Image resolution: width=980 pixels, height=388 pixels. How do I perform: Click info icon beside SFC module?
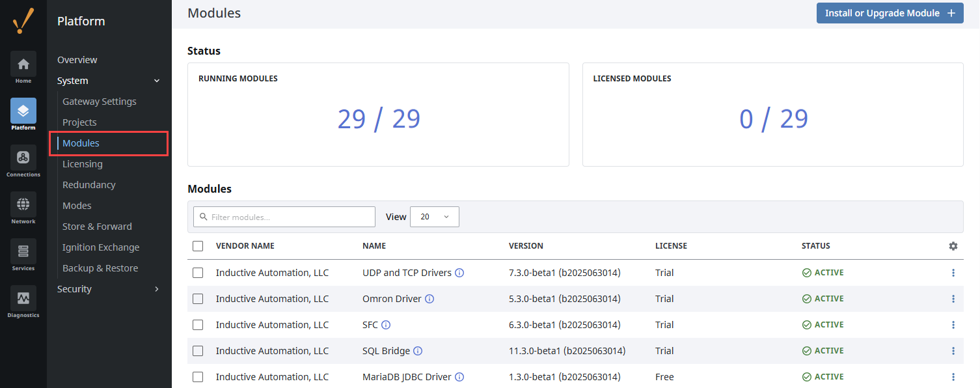coord(386,325)
